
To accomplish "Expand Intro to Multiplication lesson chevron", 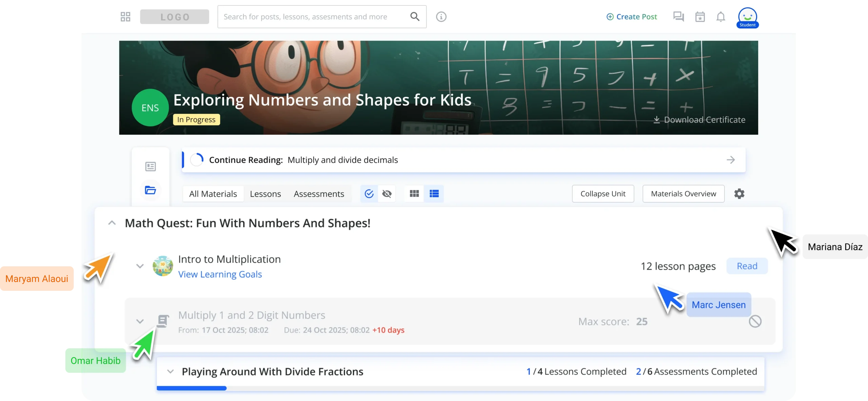I will [140, 266].
